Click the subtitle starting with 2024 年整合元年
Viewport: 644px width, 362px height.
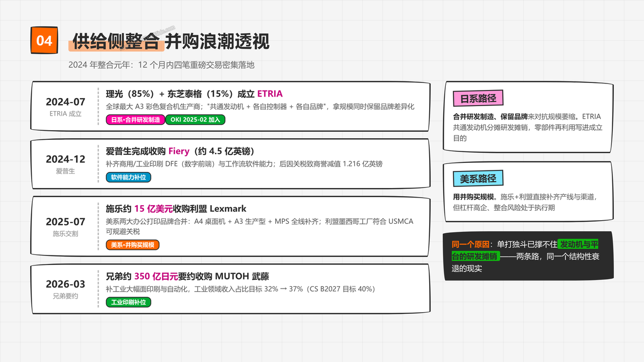[x=162, y=65]
